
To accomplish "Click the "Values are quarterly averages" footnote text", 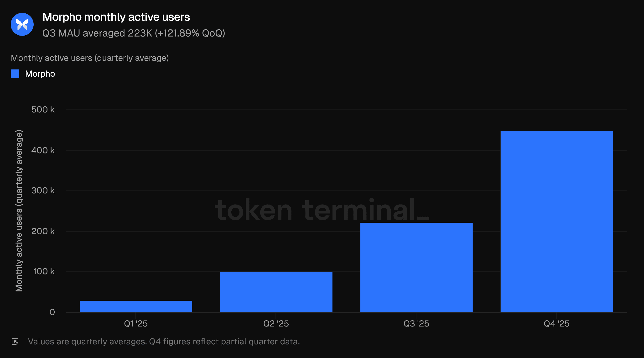I will (x=164, y=342).
